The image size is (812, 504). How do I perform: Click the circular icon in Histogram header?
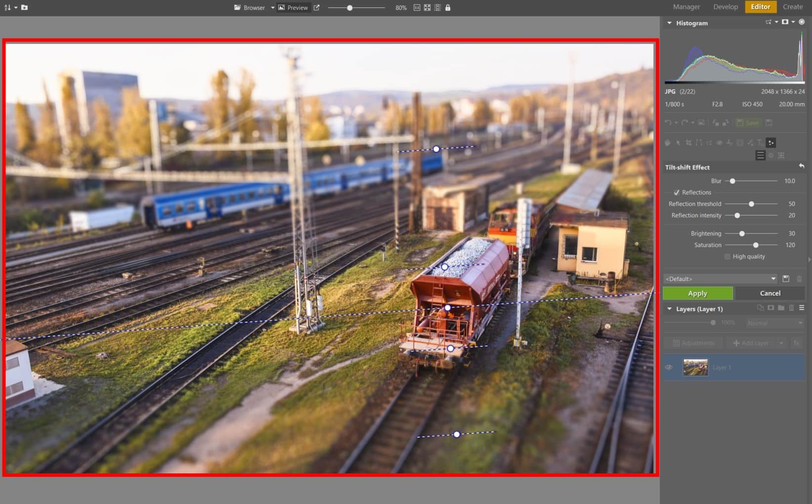coord(802,22)
